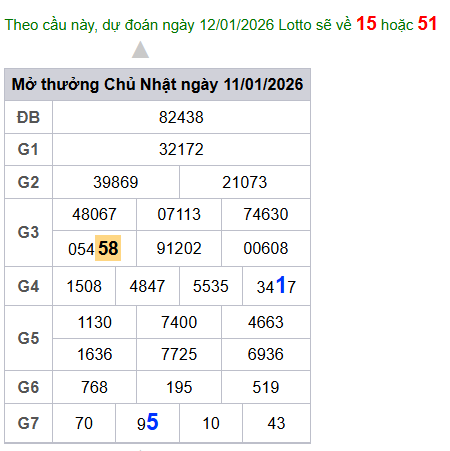Select the G6 number 768

tap(94, 387)
